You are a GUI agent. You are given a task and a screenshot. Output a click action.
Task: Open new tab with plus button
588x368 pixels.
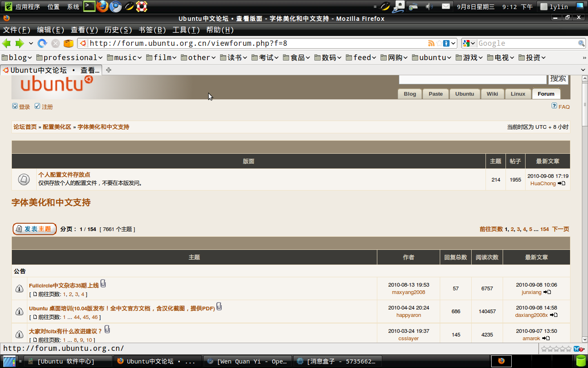tap(109, 70)
